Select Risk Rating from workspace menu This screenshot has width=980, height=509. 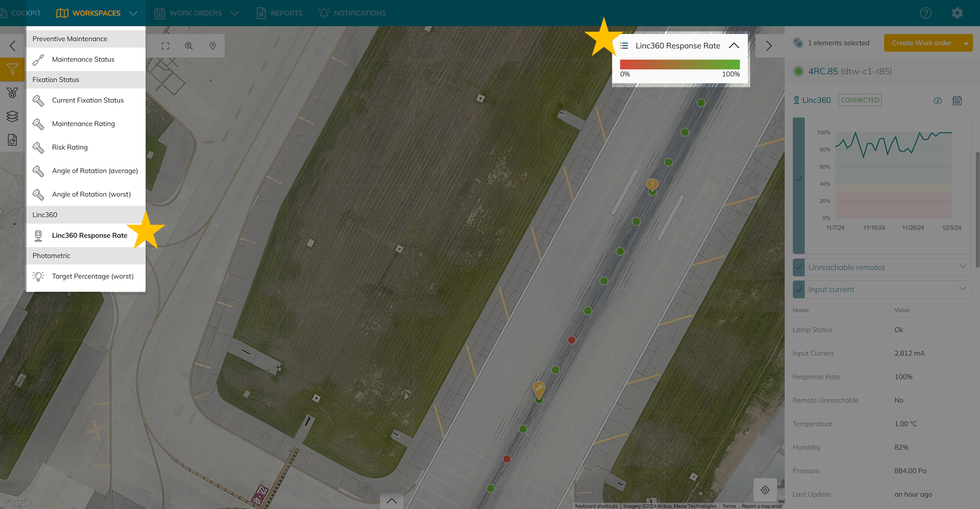pyautogui.click(x=70, y=147)
